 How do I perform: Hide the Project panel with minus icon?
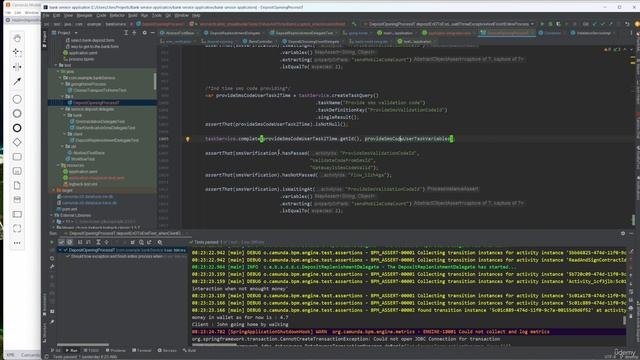(153, 33)
